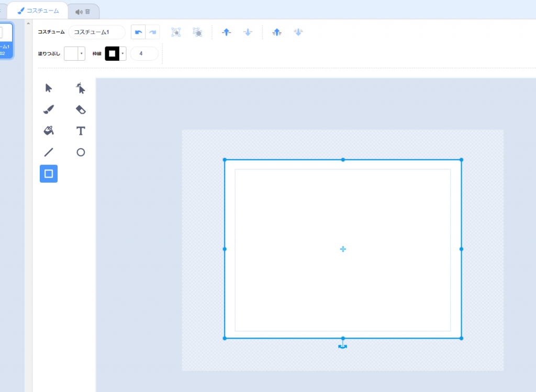Open the 音 (Sounds) tab
536x392 pixels.
click(x=83, y=11)
